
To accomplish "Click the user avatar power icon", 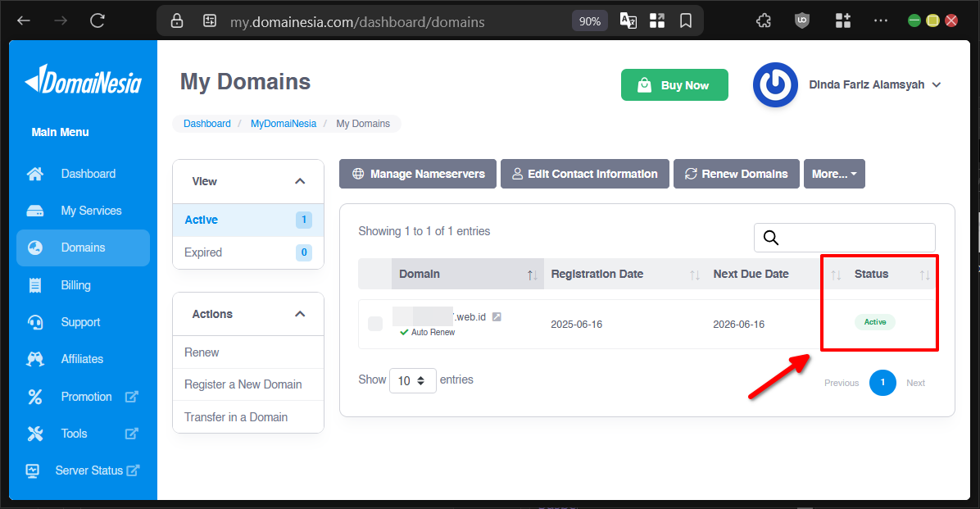I will click(774, 84).
